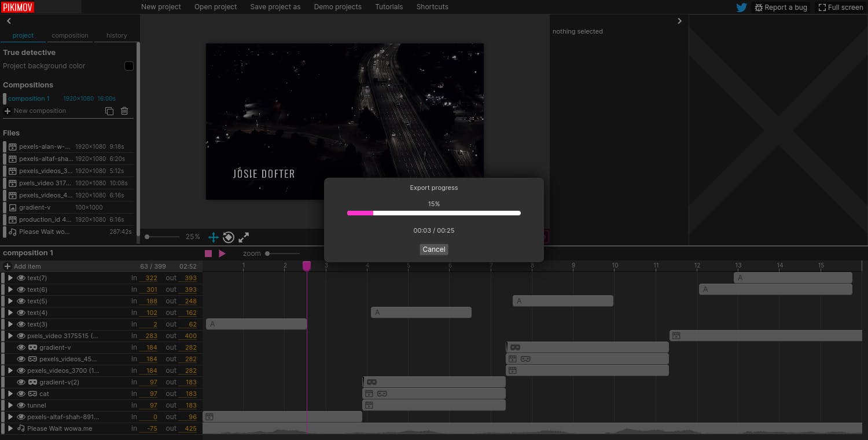The width and height of the screenshot is (868, 440).
Task: Expand the cat layer disclosure triangle
Action: click(10, 394)
